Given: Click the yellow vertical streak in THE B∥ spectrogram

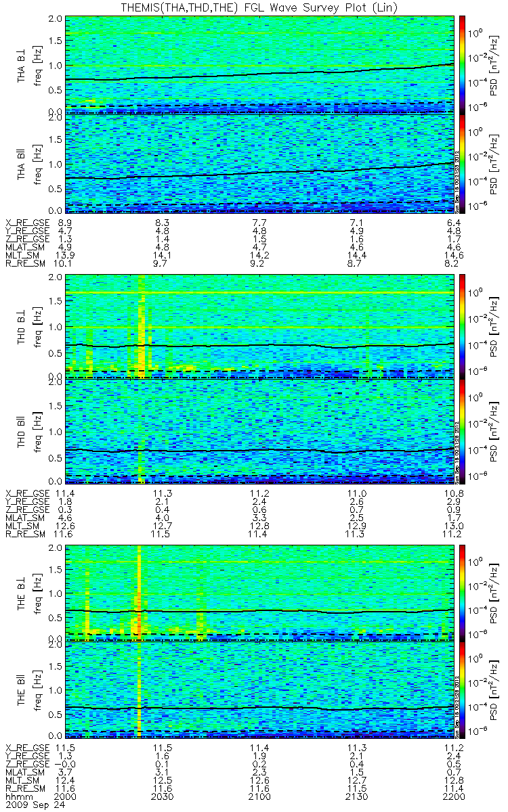Looking at the screenshot, I should click(139, 690).
